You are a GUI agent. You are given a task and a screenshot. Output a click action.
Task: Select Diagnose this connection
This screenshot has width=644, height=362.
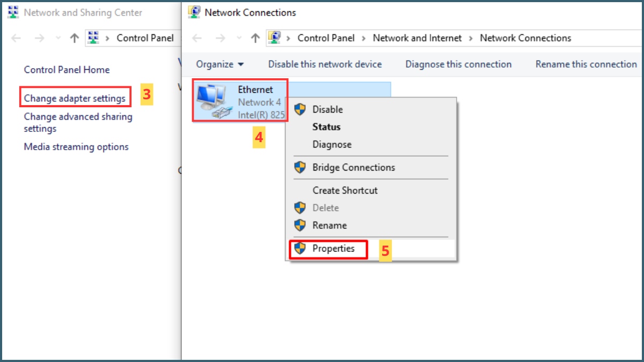(x=458, y=64)
